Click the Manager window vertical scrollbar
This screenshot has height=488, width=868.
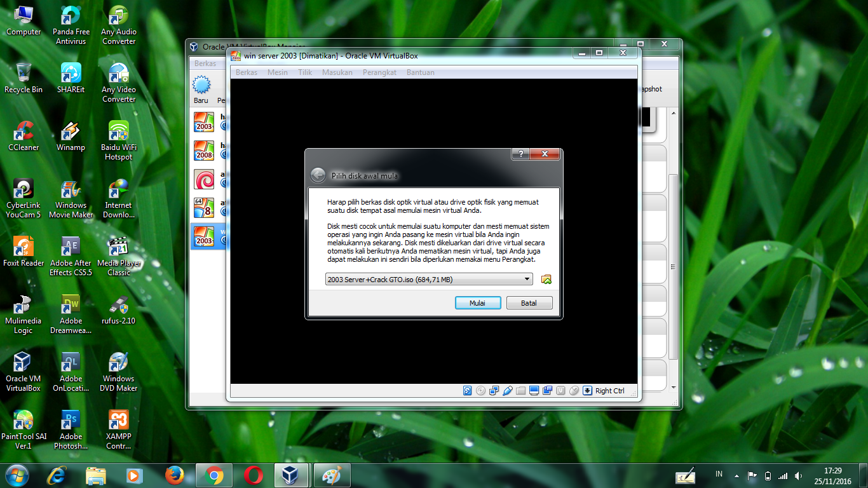click(674, 267)
